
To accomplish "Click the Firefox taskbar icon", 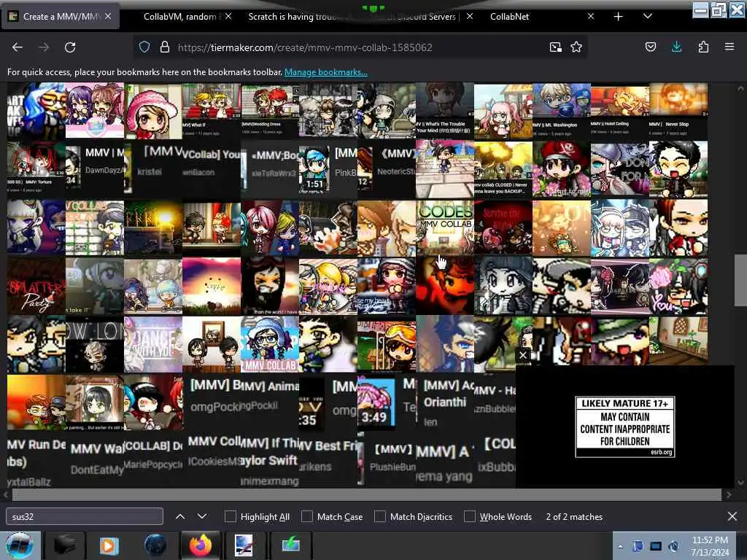I will (201, 545).
